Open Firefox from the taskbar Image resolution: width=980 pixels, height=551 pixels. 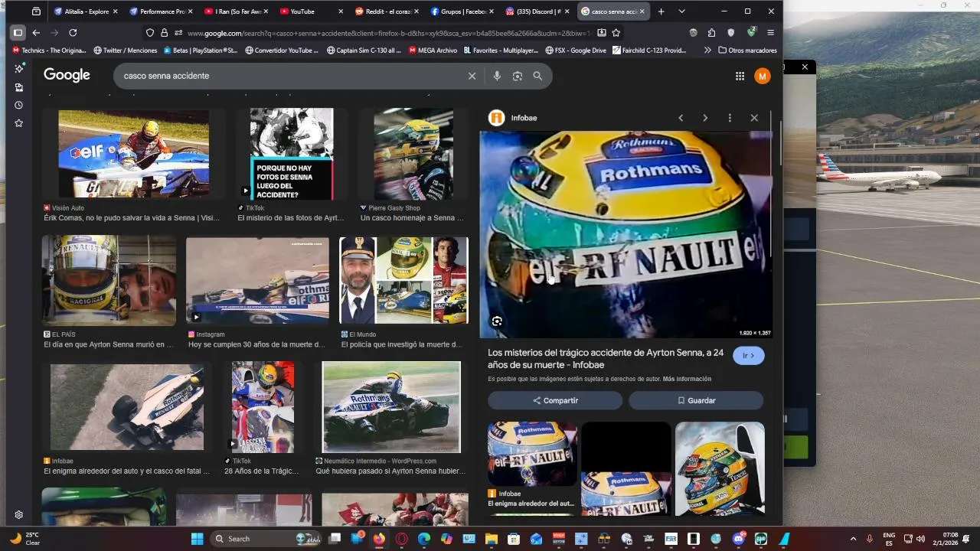point(379,539)
